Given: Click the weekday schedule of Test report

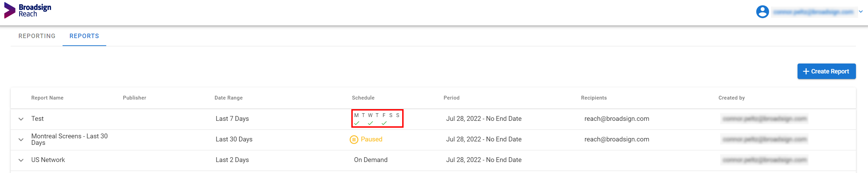Looking at the screenshot, I should click(377, 119).
